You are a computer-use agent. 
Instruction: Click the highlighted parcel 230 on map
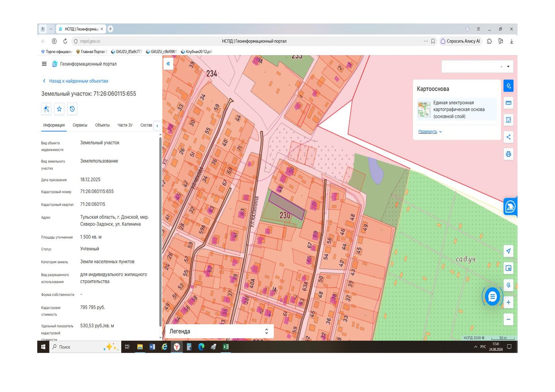point(286,206)
